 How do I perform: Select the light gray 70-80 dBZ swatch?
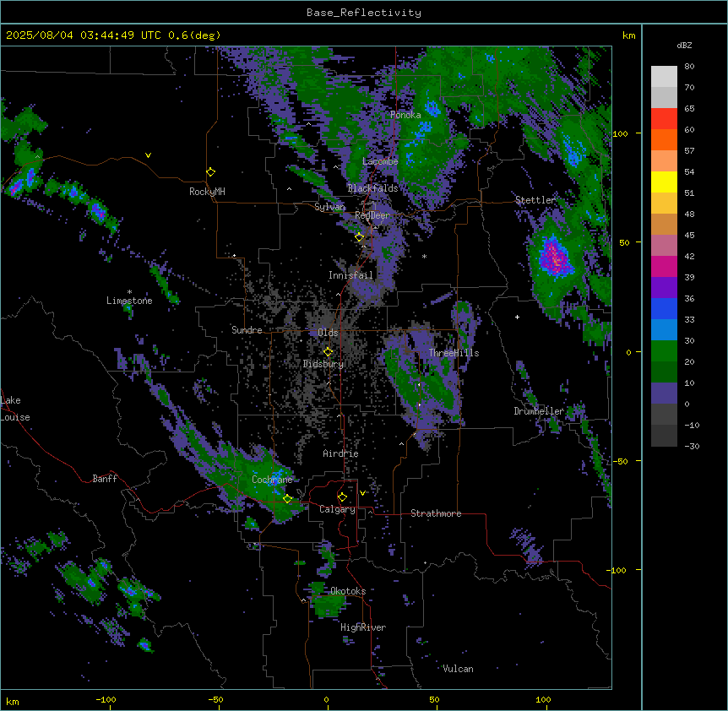[x=664, y=77]
